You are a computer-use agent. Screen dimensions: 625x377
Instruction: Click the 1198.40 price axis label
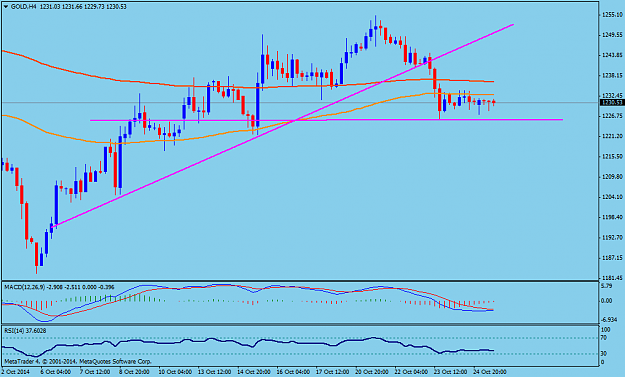(611, 217)
